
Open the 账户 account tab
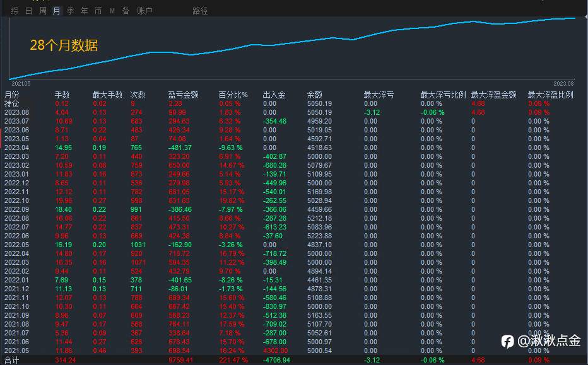[x=144, y=11]
